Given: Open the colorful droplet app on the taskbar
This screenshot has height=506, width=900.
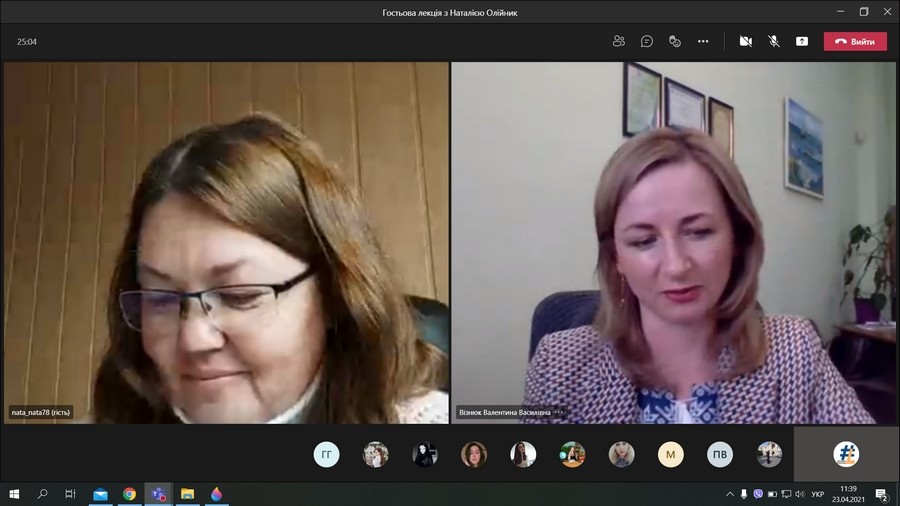Looking at the screenshot, I should (216, 494).
